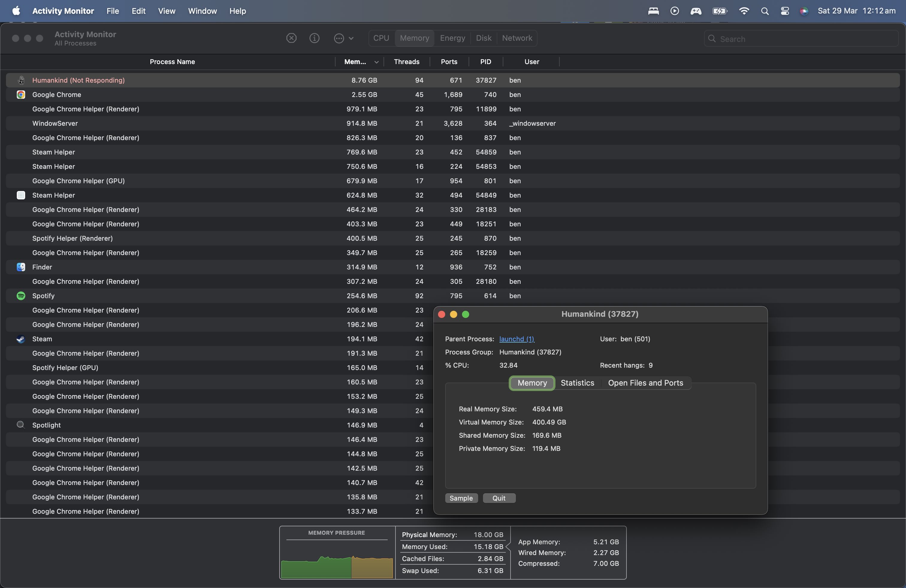Open Control Centre from the menu bar
The height and width of the screenshot is (588, 906).
pyautogui.click(x=785, y=11)
